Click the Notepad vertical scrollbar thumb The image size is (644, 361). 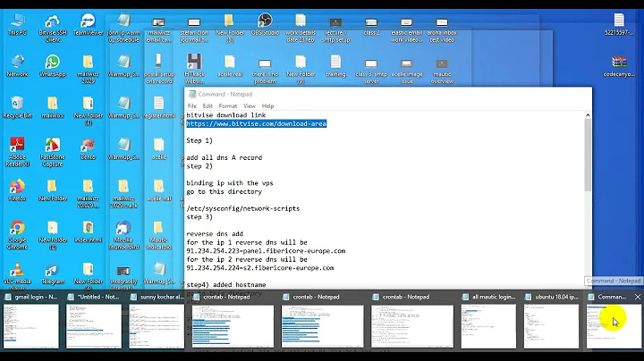[588, 155]
